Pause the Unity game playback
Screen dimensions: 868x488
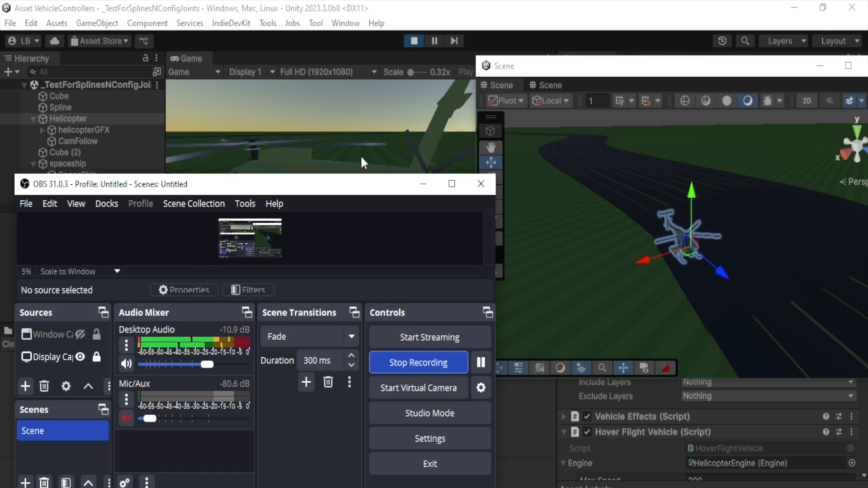point(434,41)
